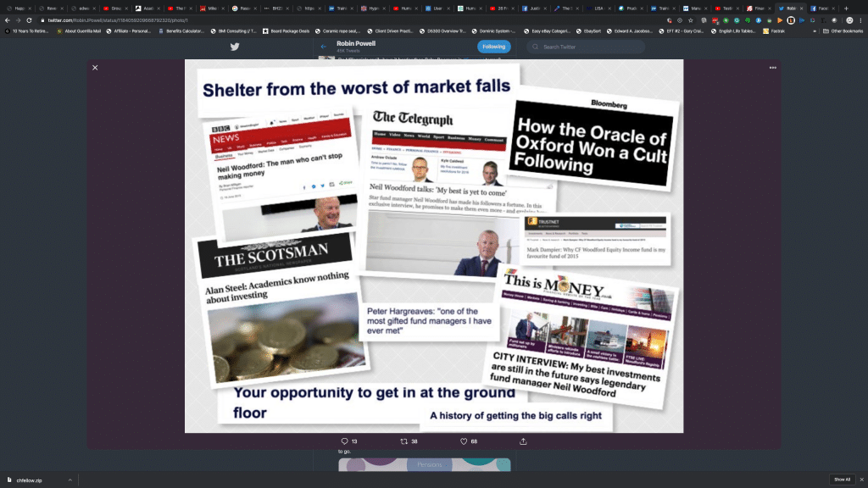Open the Chrome profile avatar
The width and height of the screenshot is (868, 488).
click(x=849, y=20)
